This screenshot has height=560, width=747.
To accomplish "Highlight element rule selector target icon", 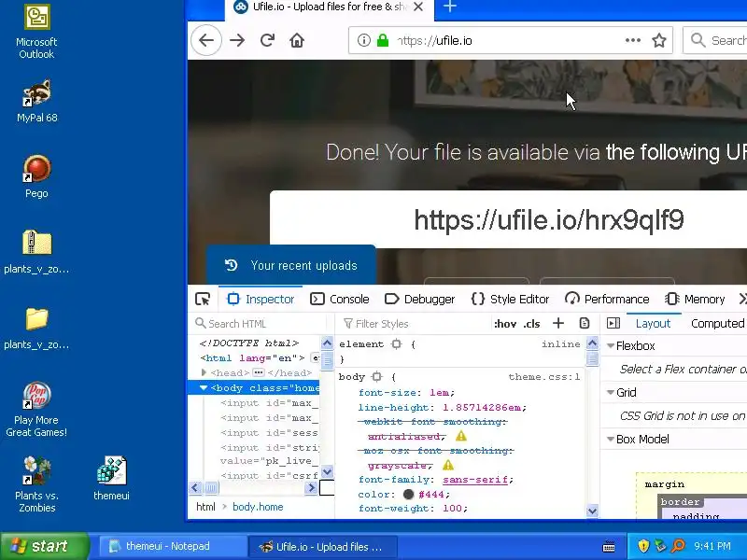I will pyautogui.click(x=396, y=343).
